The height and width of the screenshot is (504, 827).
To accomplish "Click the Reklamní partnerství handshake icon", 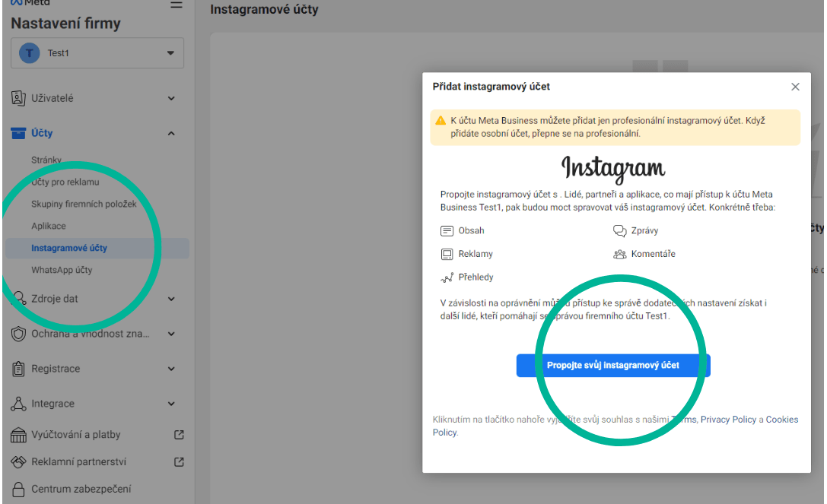I will point(18,462).
